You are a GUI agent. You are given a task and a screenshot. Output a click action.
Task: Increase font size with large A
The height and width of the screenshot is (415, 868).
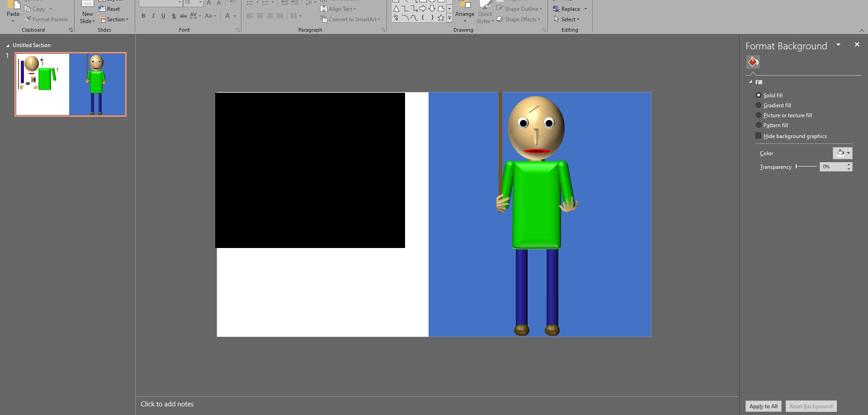pos(209,3)
